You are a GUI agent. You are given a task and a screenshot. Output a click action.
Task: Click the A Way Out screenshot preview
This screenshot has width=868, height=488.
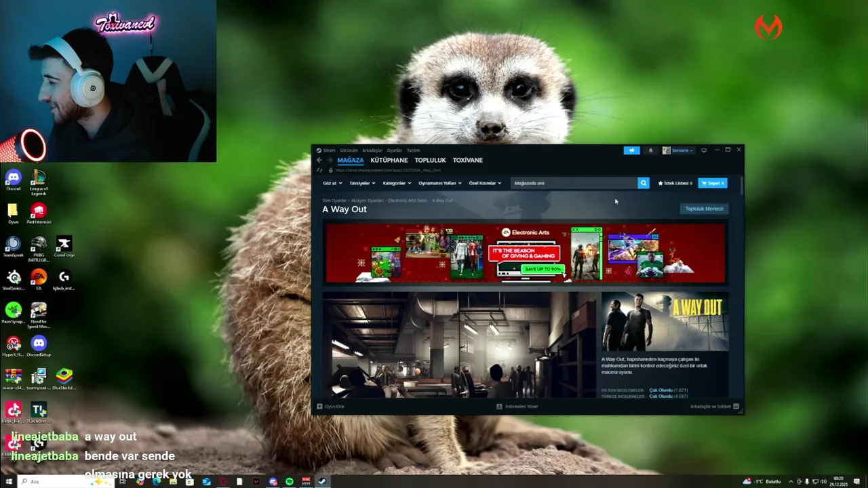(459, 345)
